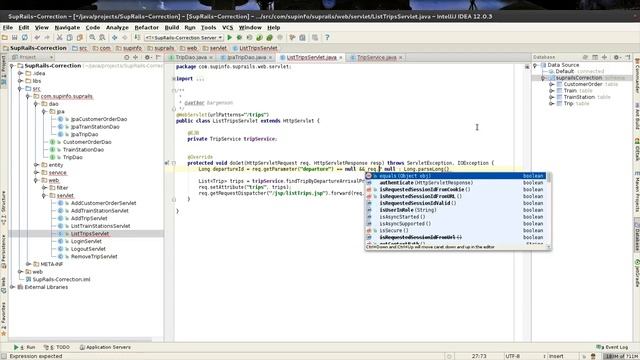Click the Cut scissors toolbar icon
This screenshot has height=360, width=640.
[60, 38]
